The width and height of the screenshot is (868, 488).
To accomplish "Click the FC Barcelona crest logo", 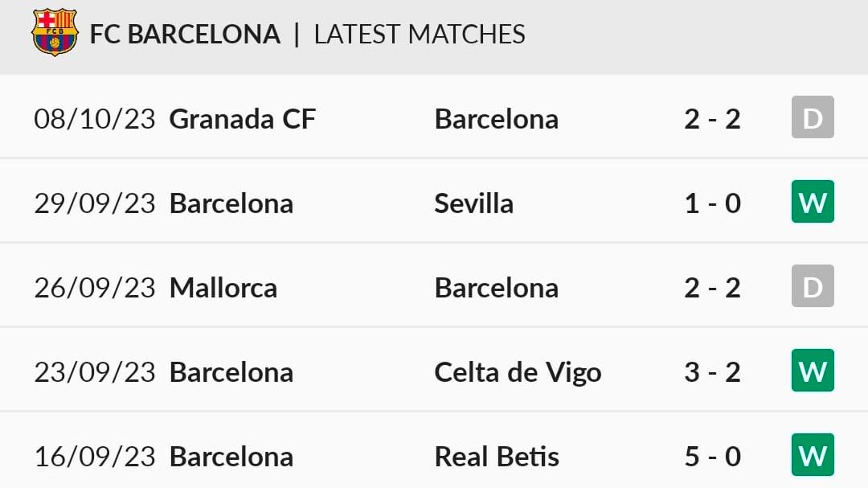I will 55,32.
